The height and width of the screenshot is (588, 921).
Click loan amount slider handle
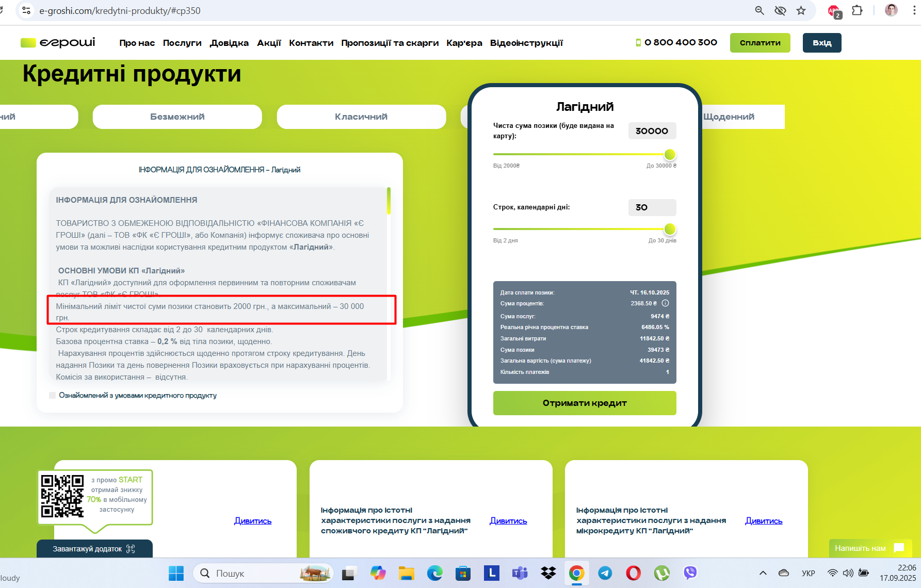670,154
